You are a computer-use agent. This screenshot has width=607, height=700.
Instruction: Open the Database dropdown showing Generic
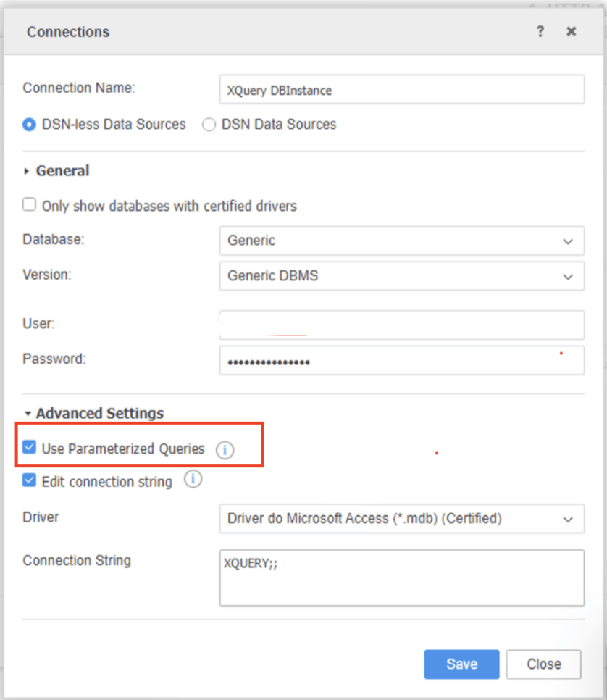(401, 241)
